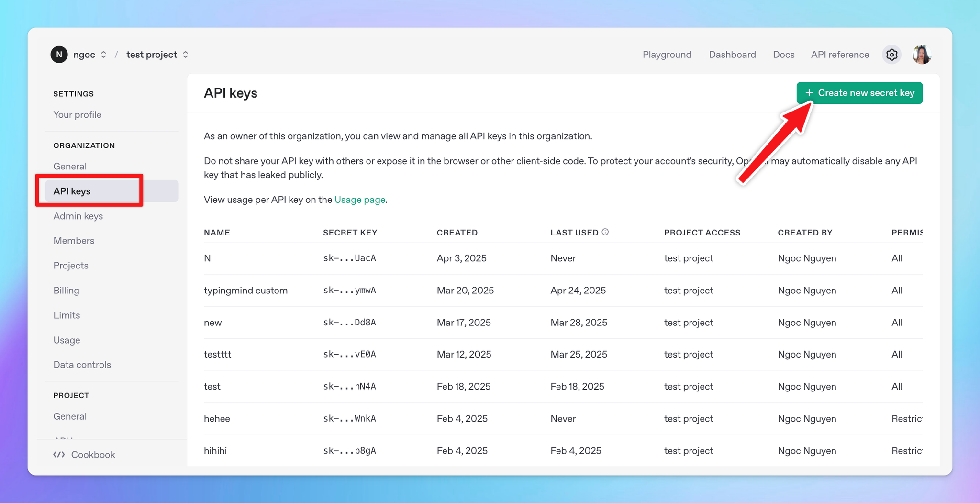Open the Docs page

tap(783, 55)
